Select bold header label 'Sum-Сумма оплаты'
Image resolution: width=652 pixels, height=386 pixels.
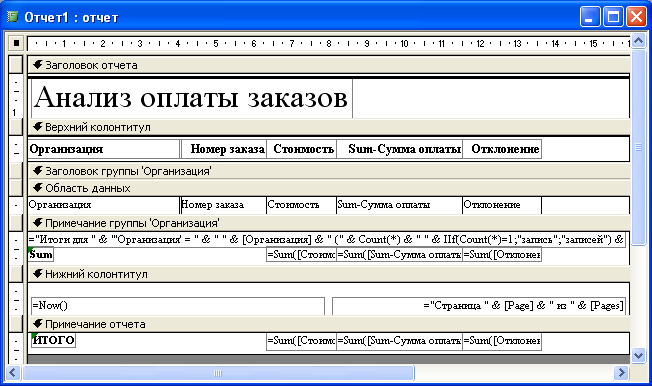pyautogui.click(x=399, y=149)
